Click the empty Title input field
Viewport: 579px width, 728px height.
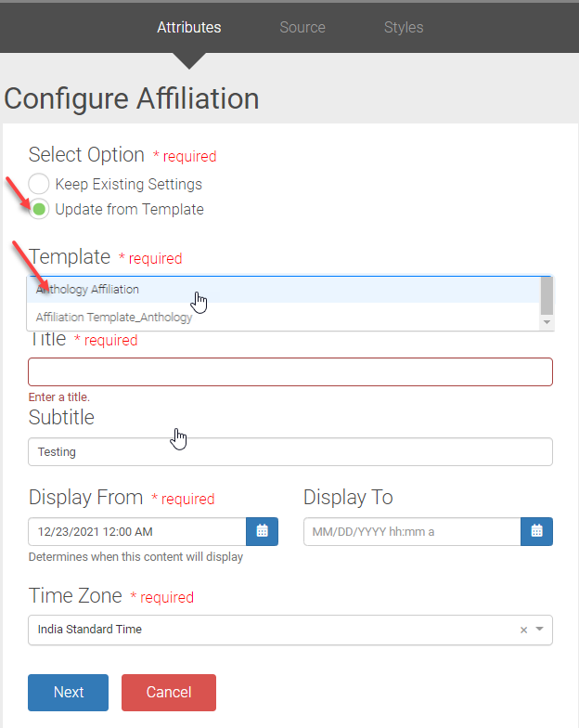pyautogui.click(x=289, y=371)
